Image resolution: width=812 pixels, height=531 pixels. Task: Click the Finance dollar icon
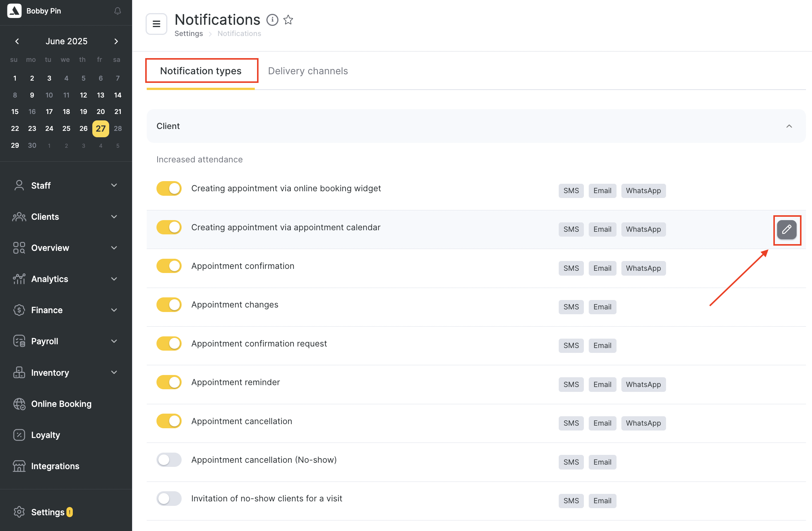[x=19, y=310]
